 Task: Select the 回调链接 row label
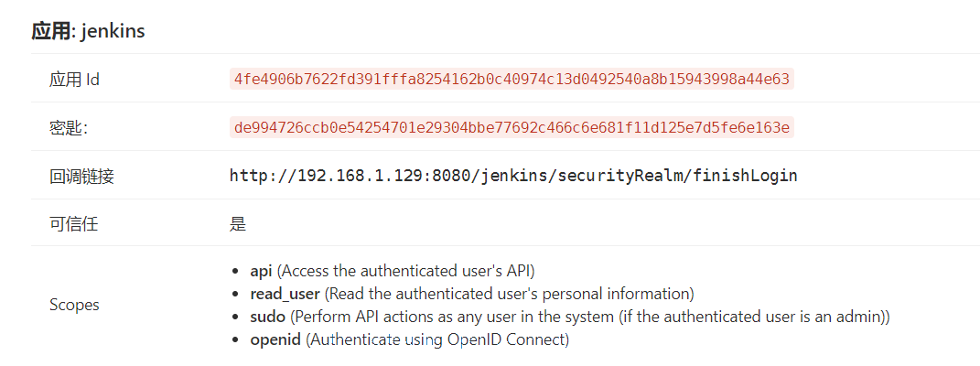pyautogui.click(x=81, y=176)
